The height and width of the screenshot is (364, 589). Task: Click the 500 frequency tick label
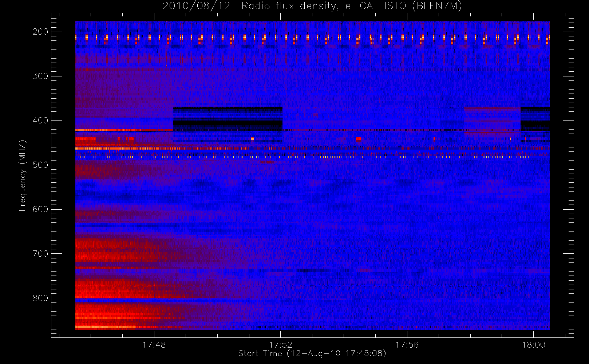40,165
